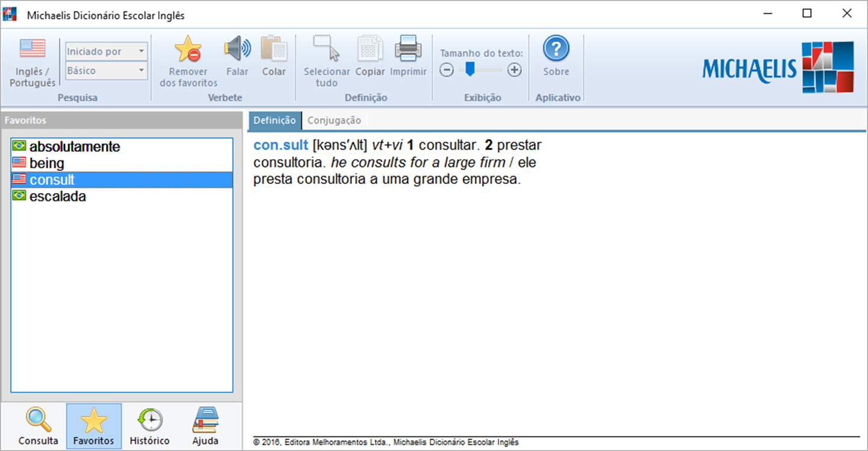868x451 pixels.
Task: Open the Histórico clock panel
Action: 149,426
